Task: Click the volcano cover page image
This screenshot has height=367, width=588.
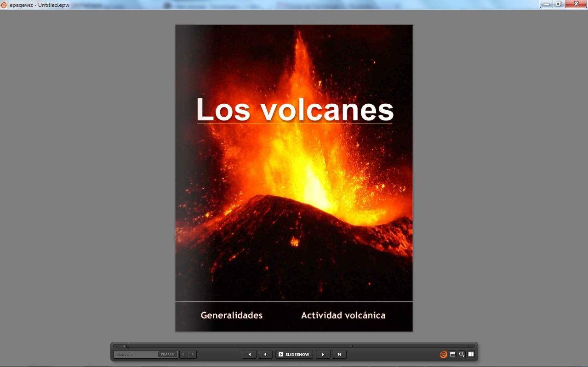Action: (x=294, y=207)
